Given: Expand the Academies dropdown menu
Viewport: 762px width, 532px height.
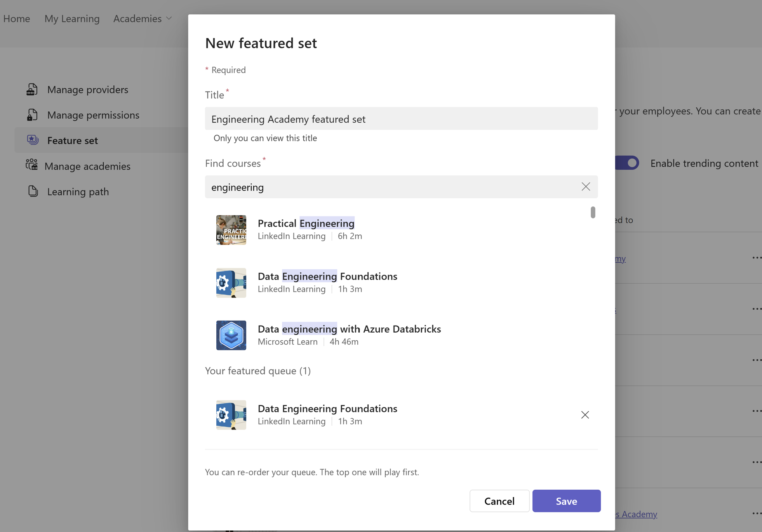Looking at the screenshot, I should tap(143, 18).
